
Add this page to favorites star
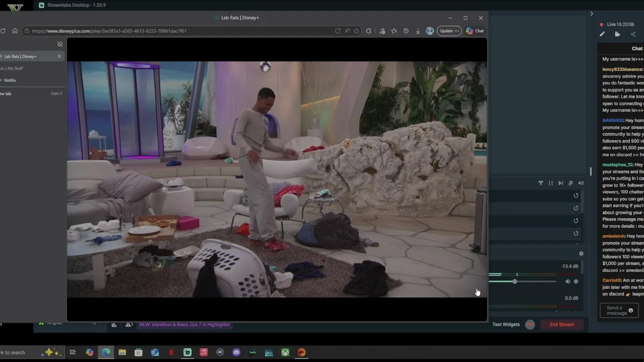pyautogui.click(x=356, y=31)
